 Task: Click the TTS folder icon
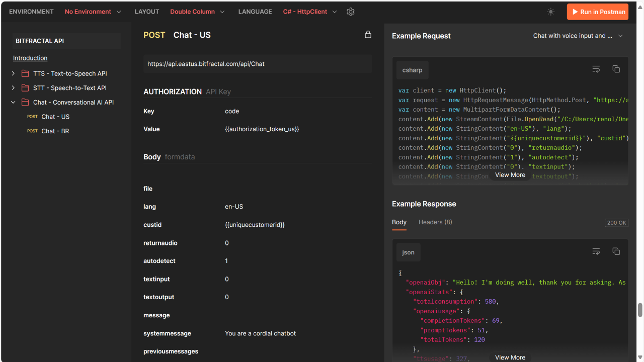click(x=25, y=73)
